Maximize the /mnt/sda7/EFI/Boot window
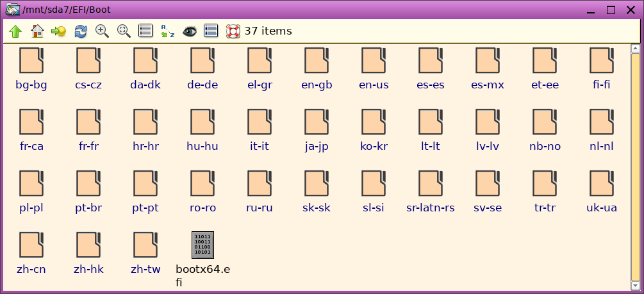The width and height of the screenshot is (644, 294). [611, 10]
